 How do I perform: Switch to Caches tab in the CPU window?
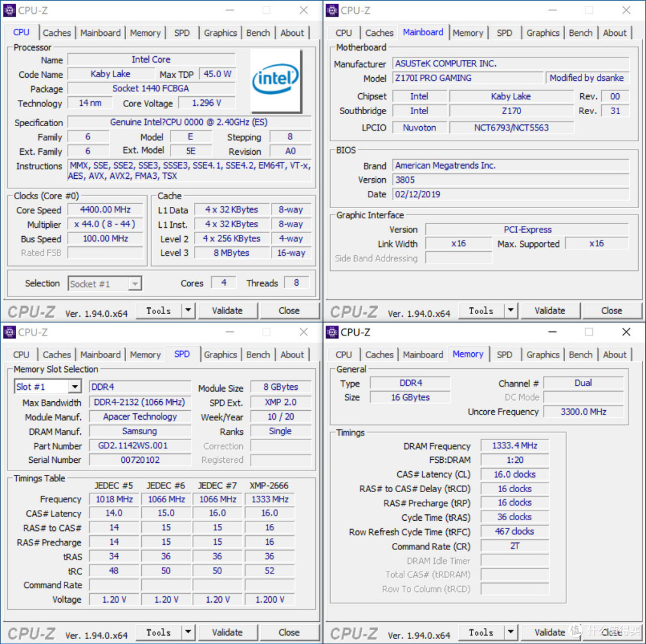point(57,33)
